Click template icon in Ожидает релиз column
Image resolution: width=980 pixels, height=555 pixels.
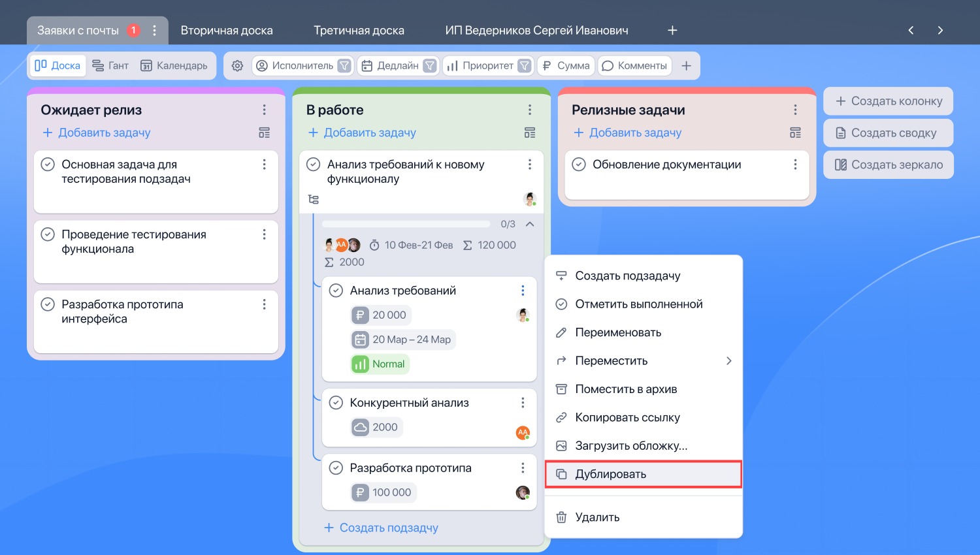point(264,133)
